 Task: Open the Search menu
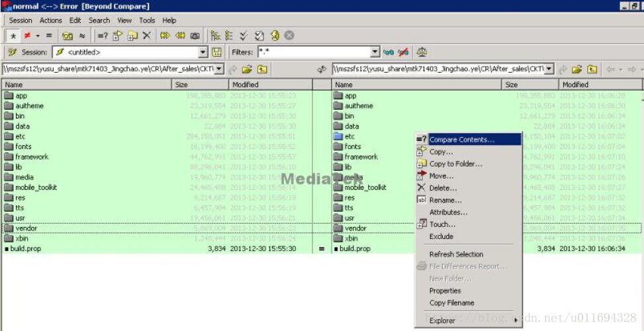point(99,20)
